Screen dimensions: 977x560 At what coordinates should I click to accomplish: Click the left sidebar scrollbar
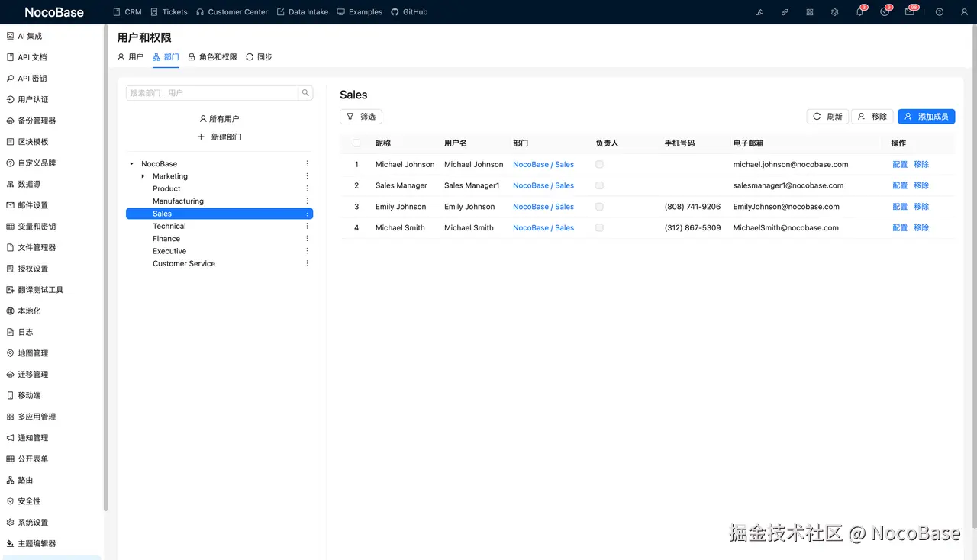pyautogui.click(x=106, y=267)
